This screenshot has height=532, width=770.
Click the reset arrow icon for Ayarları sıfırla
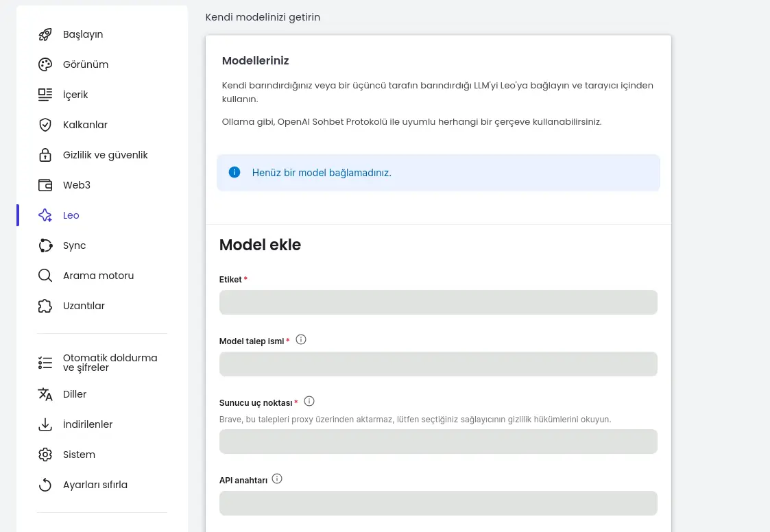[x=45, y=485]
